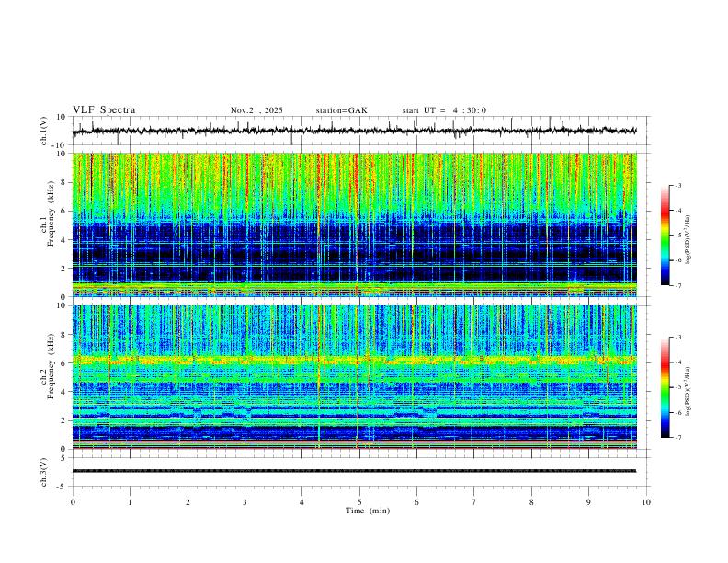Click the '-3' value on ch.1 colorbar
Screen dimensions: 728x563
point(677,185)
